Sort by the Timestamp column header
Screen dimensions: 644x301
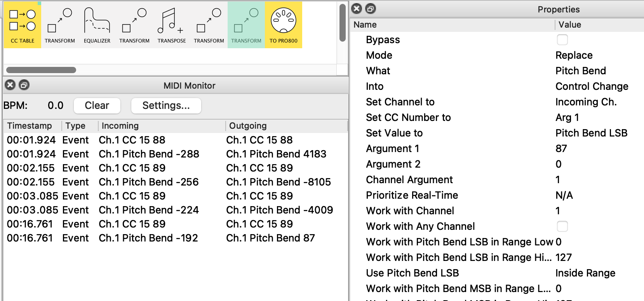tap(30, 126)
